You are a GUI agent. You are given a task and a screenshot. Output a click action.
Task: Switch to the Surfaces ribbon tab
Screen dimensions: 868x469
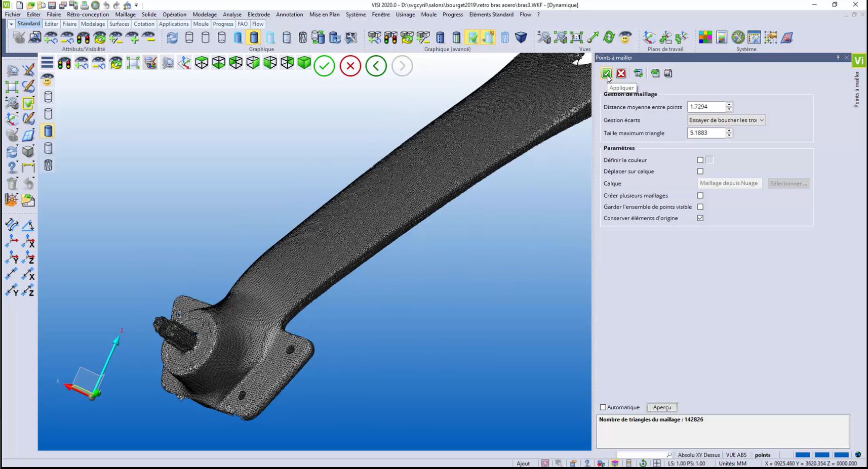(x=119, y=24)
